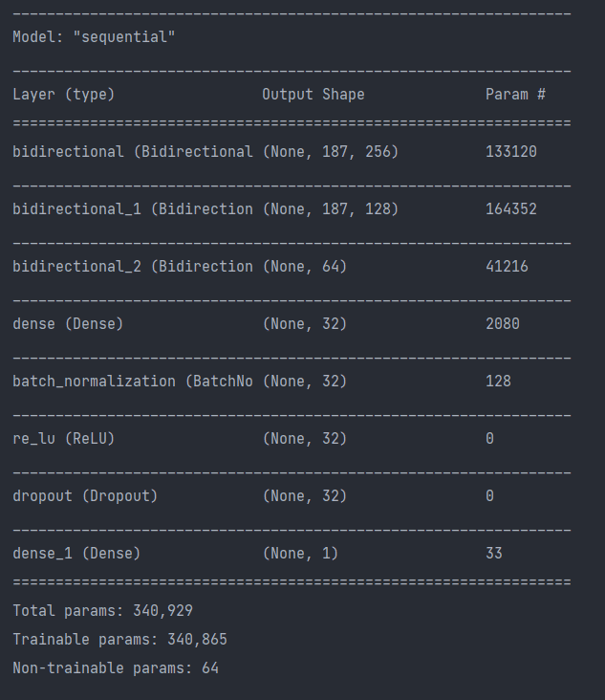Select the Layer (type) column header
The height and width of the screenshot is (700, 605).
coord(64,95)
